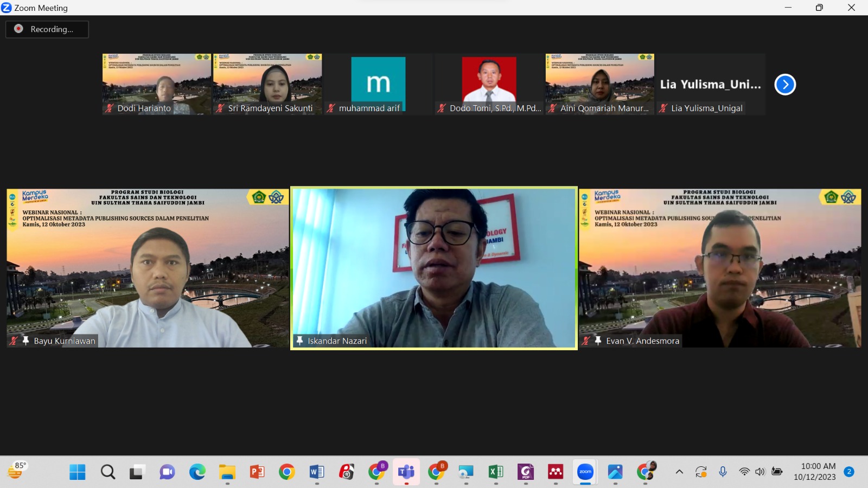Open Microsoft Edge browser

pyautogui.click(x=197, y=472)
